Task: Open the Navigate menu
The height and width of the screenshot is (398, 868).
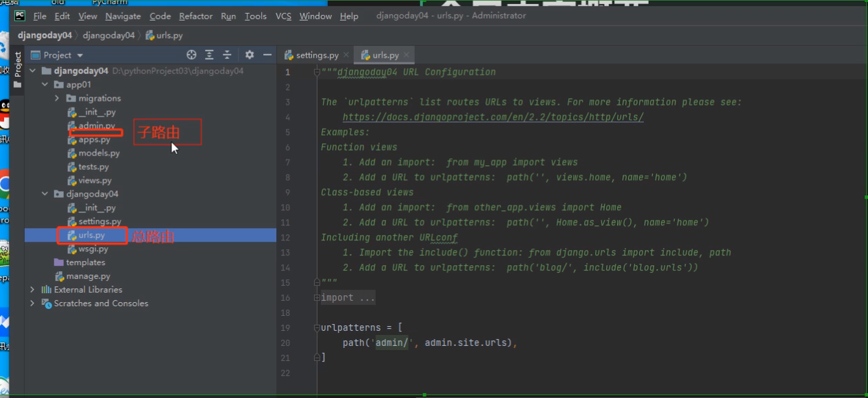Action: coord(123,16)
